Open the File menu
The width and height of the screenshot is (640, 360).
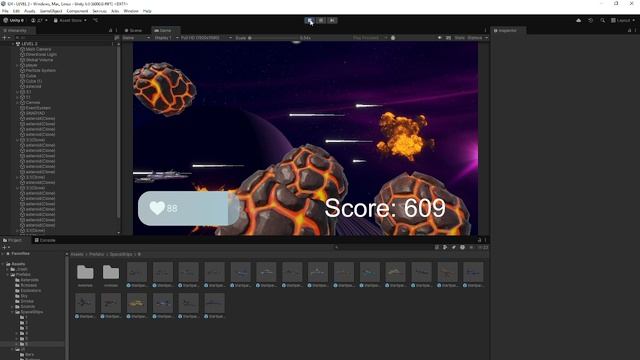(x=5, y=11)
